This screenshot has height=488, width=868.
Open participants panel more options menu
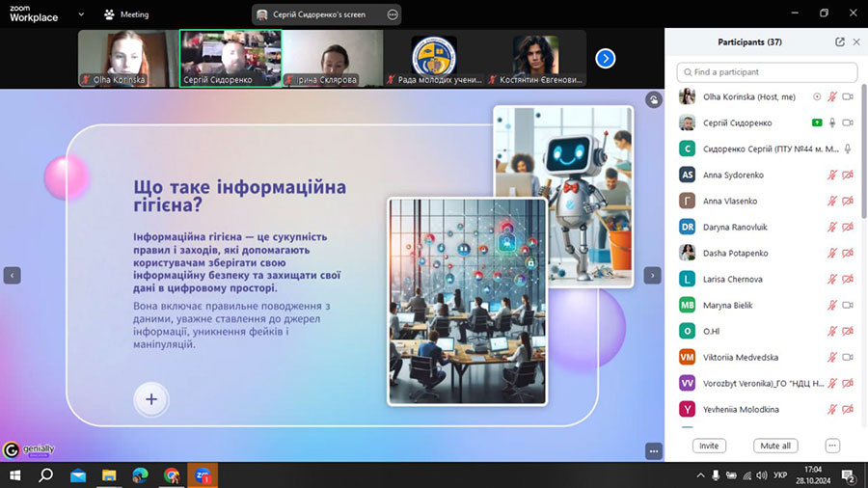832,446
